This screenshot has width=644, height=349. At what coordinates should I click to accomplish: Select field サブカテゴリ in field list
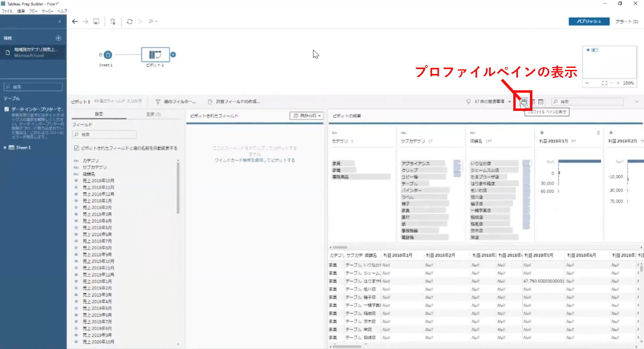[94, 167]
